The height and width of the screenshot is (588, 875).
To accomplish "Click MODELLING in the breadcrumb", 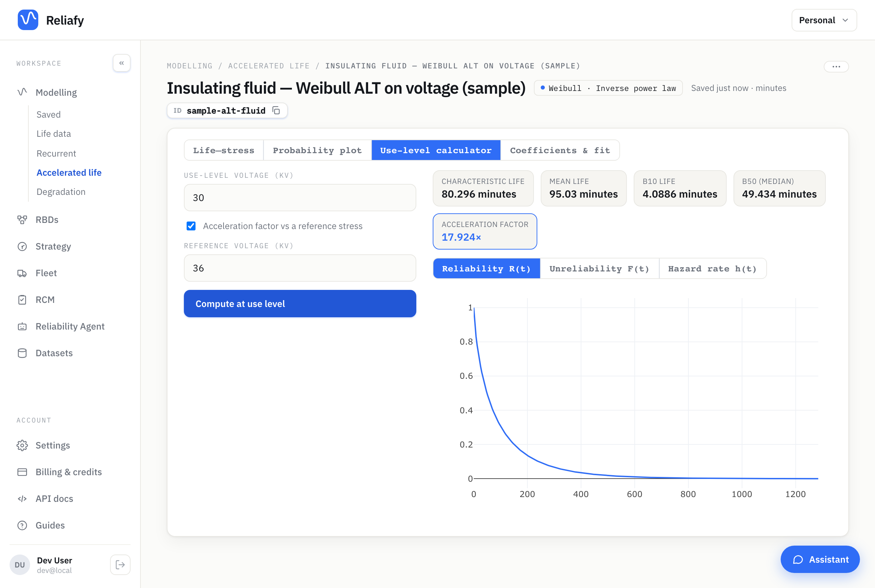I will pyautogui.click(x=190, y=66).
